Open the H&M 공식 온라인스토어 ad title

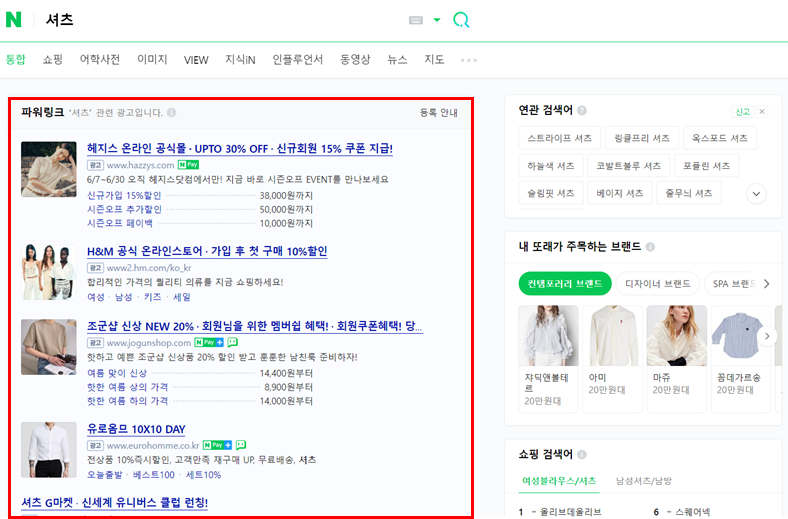point(207,251)
